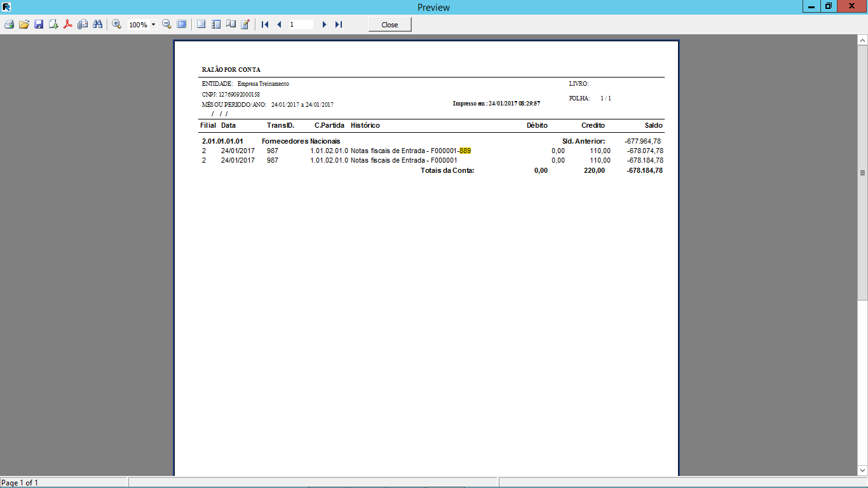Click the -678.074,78 balance value
Image resolution: width=868 pixels, height=488 pixels.
coord(645,151)
